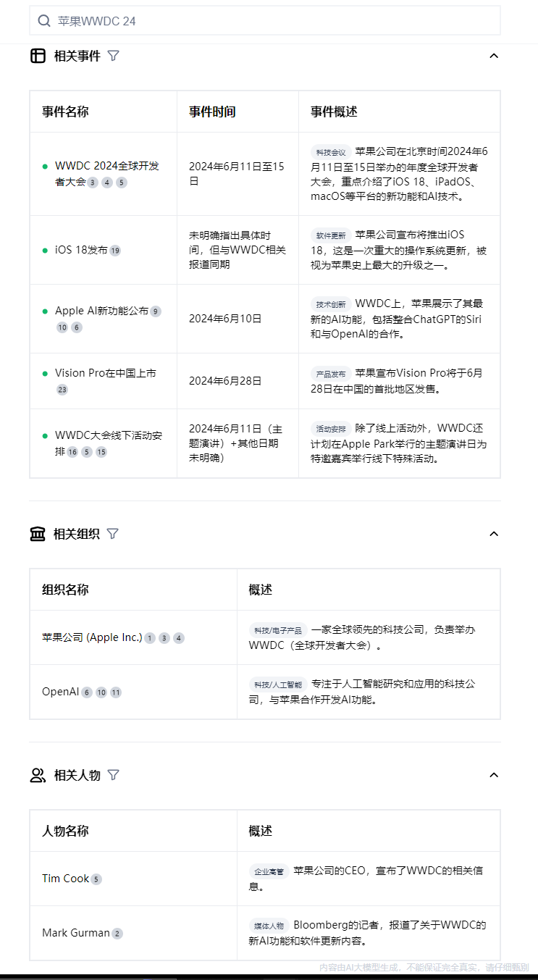The height and width of the screenshot is (980, 538).
Task: Select the Apple AI新功能公布 event name
Action: tap(101, 311)
